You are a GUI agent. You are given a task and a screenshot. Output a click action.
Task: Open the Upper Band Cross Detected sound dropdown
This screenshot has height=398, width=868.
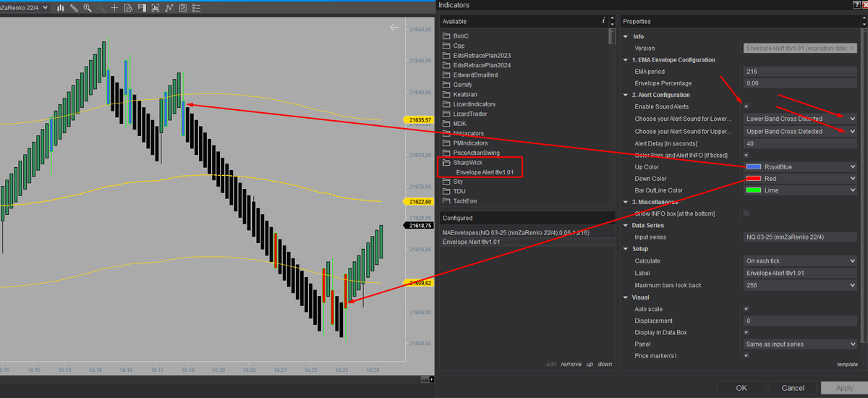point(800,132)
